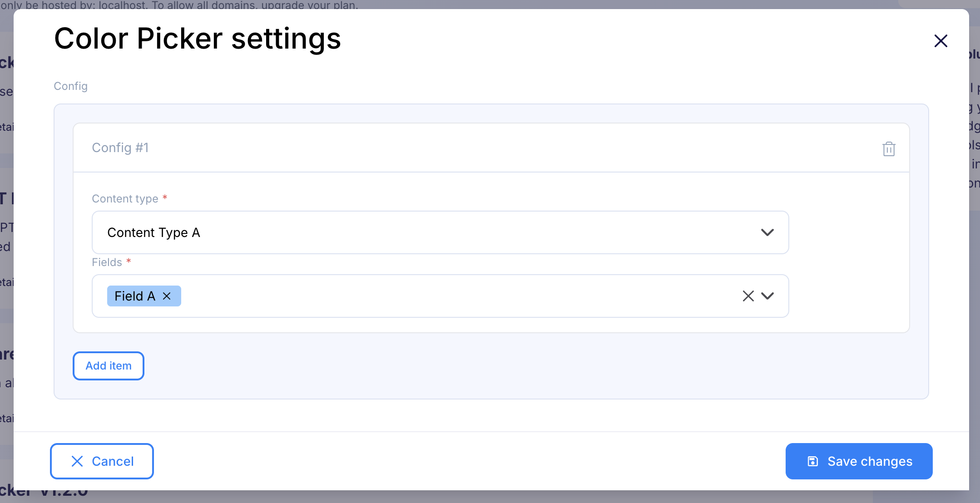This screenshot has width=980, height=503.
Task: Click the Field A tag label
Action: [134, 296]
